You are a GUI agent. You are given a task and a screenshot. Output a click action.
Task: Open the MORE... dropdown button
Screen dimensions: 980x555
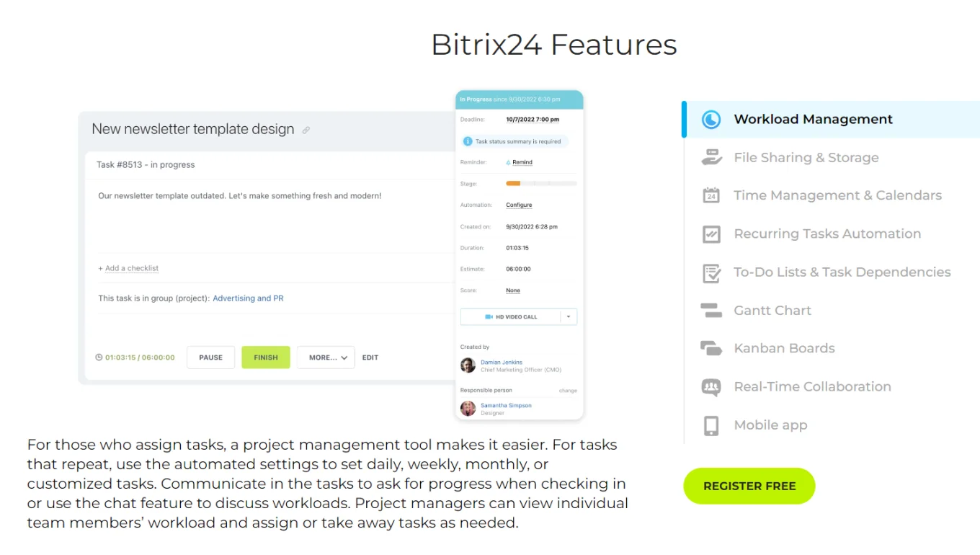[x=326, y=358]
